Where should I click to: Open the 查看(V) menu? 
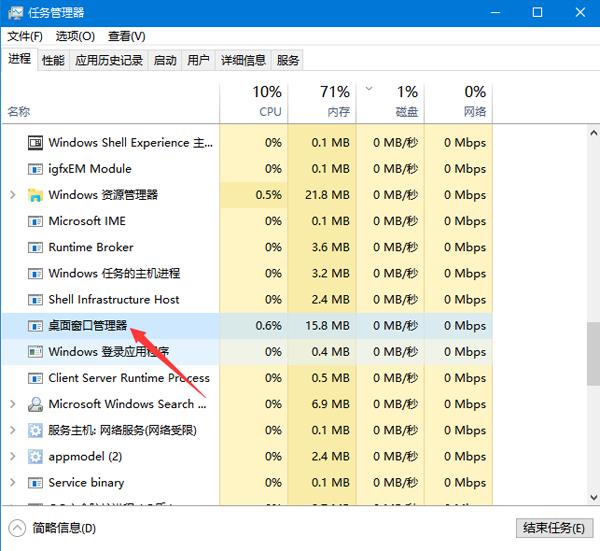point(127,36)
